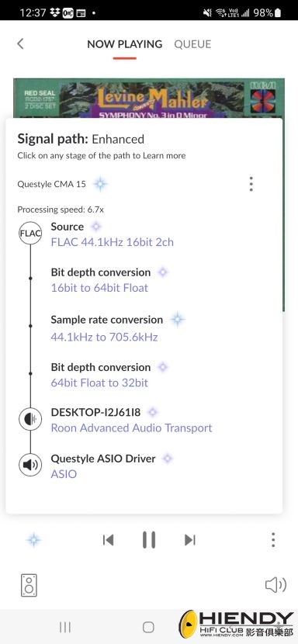Tap the FLAC source circle icon
Screen dimensions: 298x644
click(30, 234)
